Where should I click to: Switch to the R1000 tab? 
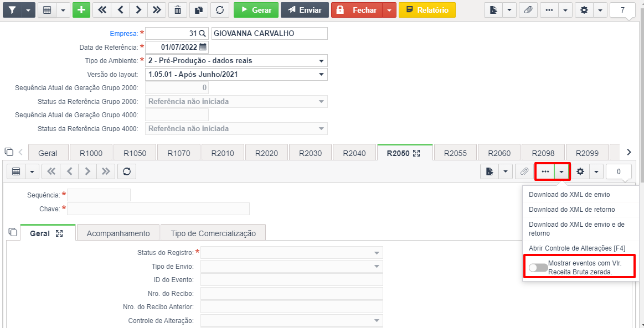click(x=91, y=153)
